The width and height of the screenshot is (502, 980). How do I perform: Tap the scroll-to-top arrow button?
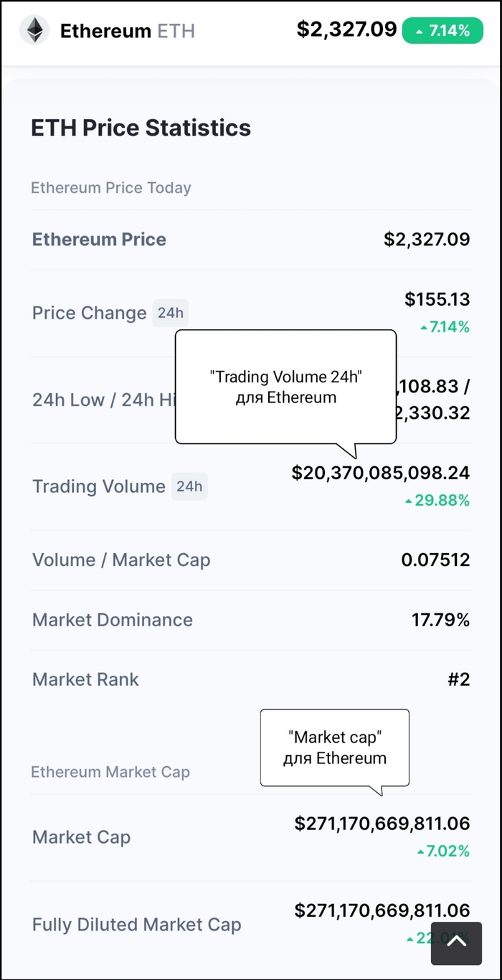pos(456,943)
